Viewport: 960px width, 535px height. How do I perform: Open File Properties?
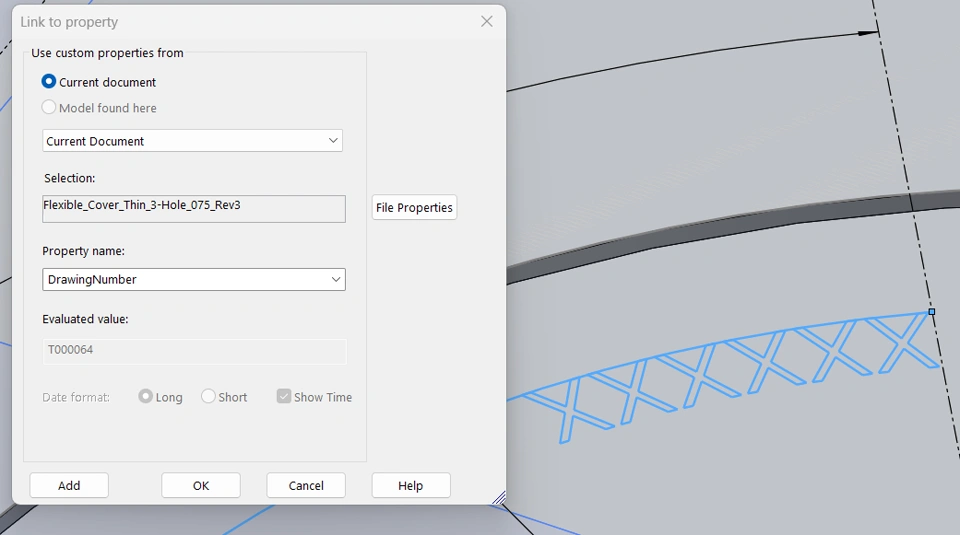tap(414, 208)
